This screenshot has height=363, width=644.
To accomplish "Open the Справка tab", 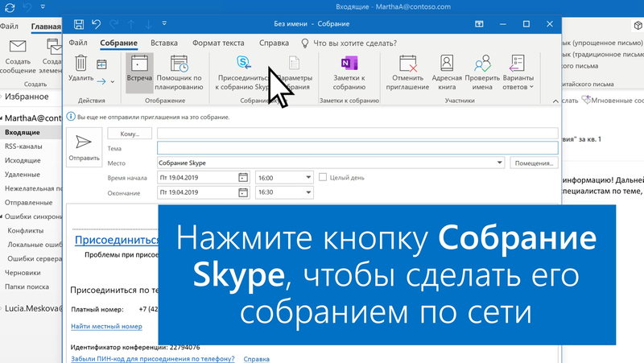I will (274, 43).
